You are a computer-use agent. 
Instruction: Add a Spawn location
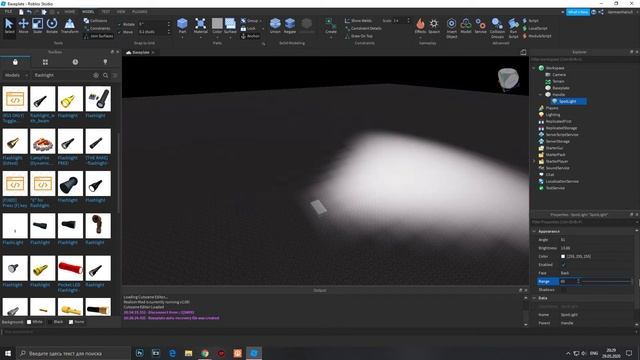coord(434,26)
